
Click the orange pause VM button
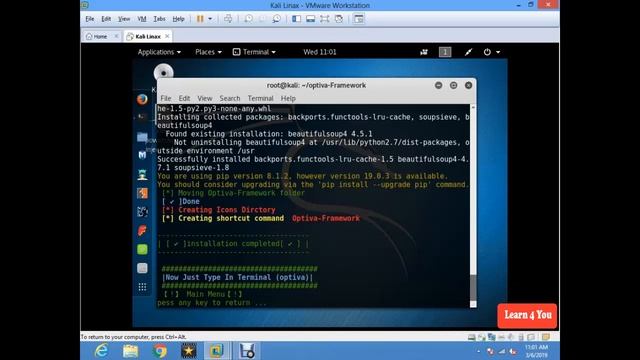pyautogui.click(x=200, y=19)
